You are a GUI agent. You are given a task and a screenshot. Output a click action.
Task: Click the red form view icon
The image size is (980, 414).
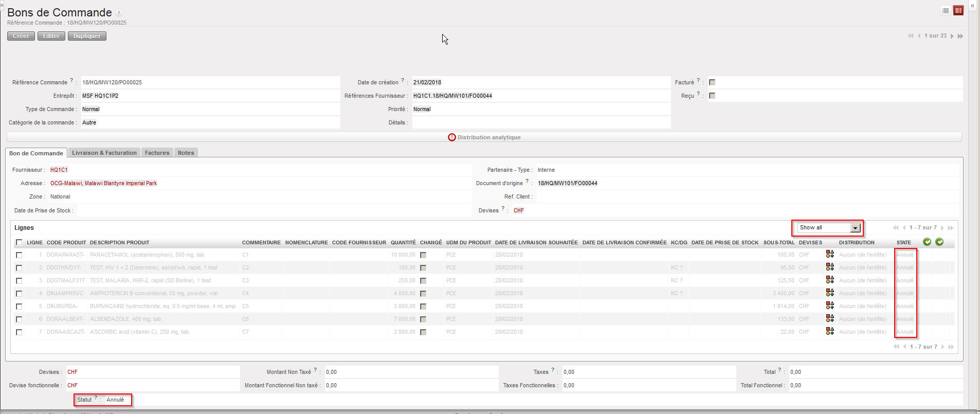click(958, 10)
